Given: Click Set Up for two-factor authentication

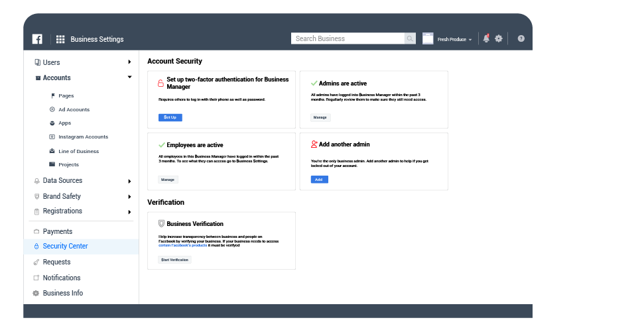Looking at the screenshot, I should (x=170, y=117).
